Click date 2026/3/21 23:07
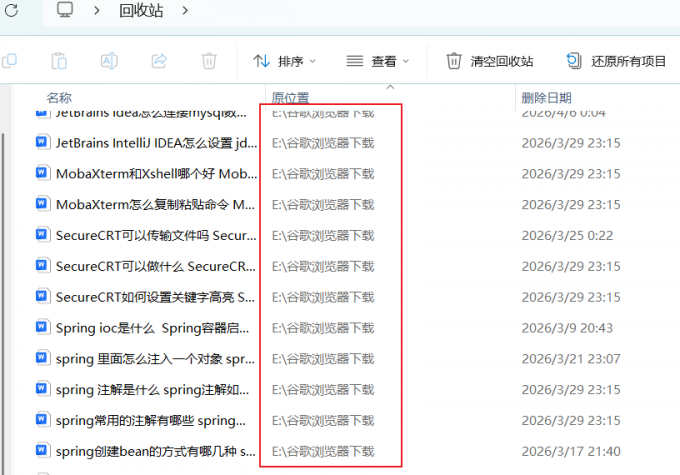 click(x=571, y=359)
